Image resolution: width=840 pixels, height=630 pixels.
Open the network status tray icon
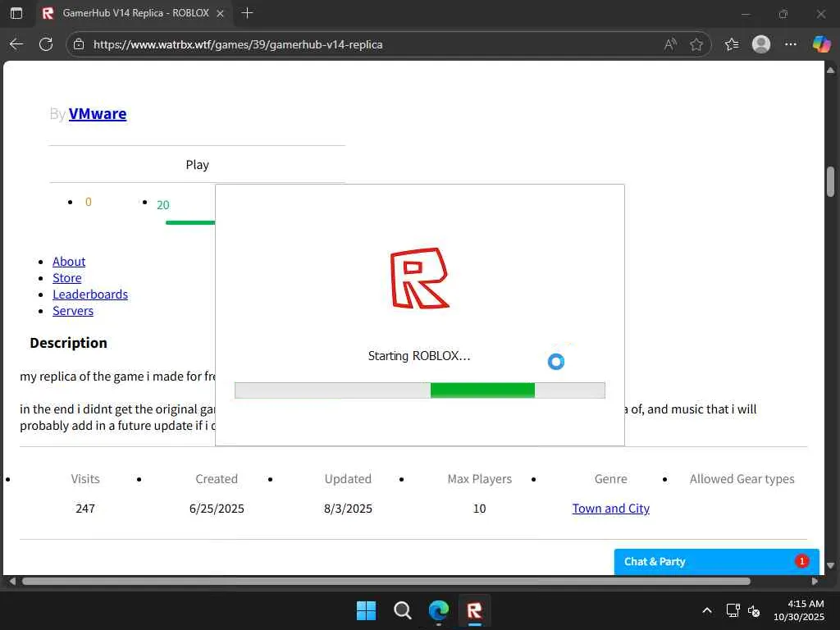733,610
